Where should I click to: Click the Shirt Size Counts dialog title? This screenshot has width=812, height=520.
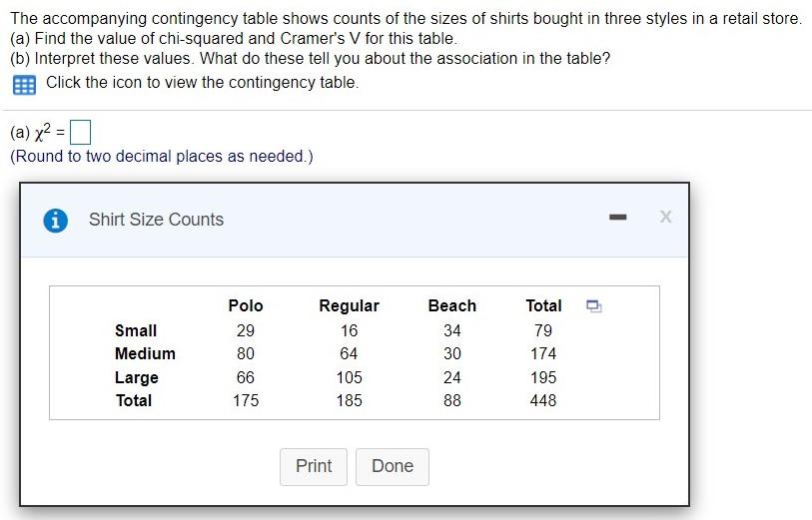pyautogui.click(x=156, y=220)
